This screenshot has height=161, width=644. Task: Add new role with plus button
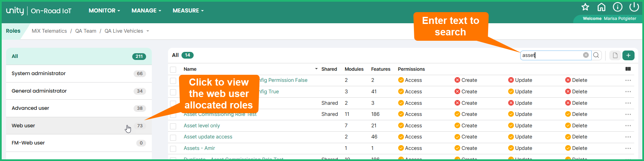coord(628,55)
